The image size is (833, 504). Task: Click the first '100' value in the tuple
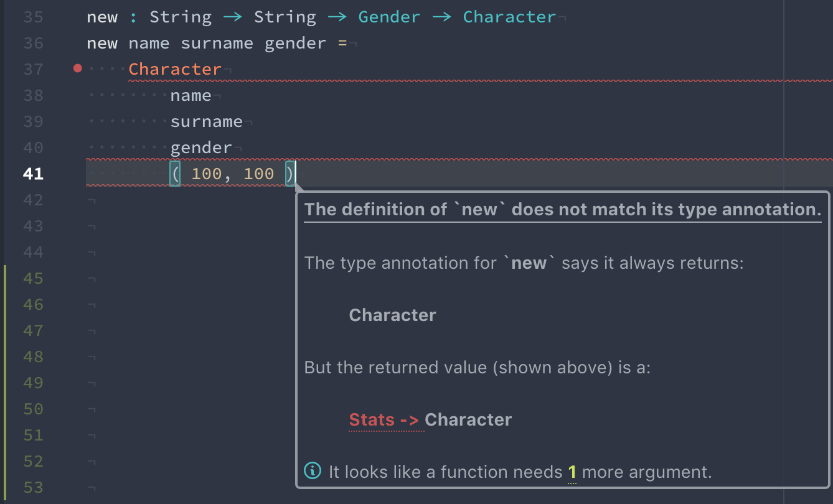pos(206,174)
